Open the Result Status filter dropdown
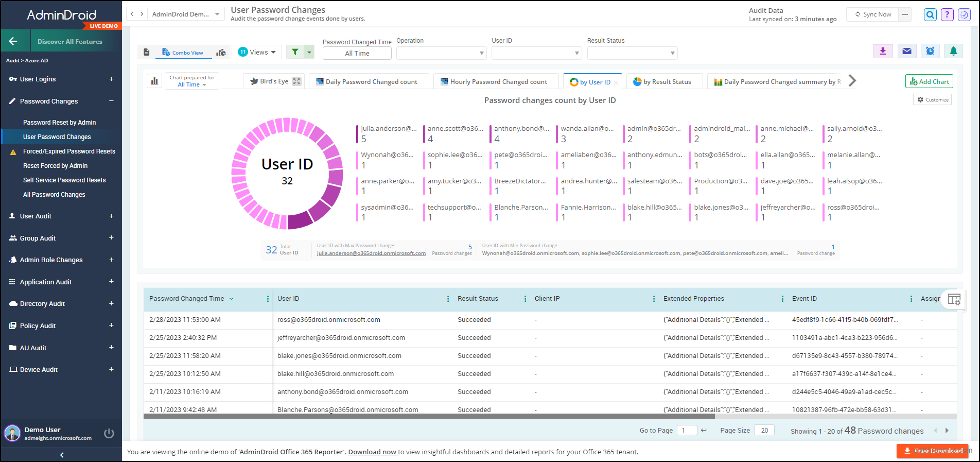 pyautogui.click(x=632, y=53)
